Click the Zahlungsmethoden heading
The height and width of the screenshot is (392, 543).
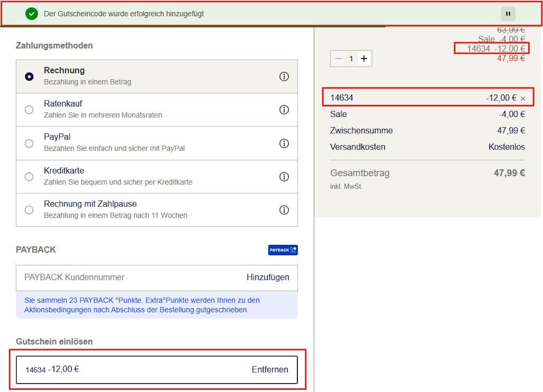click(x=54, y=45)
